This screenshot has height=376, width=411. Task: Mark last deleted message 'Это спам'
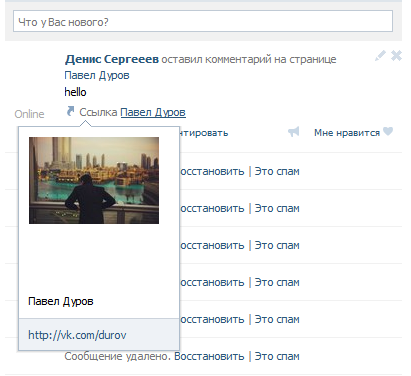(277, 356)
